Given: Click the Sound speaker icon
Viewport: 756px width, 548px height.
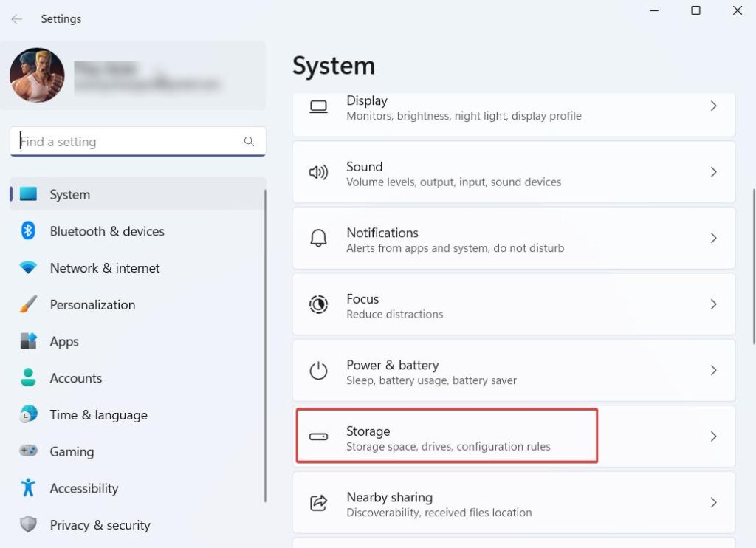Looking at the screenshot, I should pyautogui.click(x=318, y=172).
